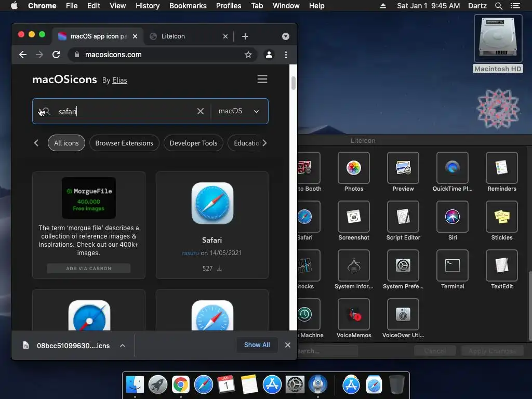This screenshot has height=399, width=532.
Task: Select the Screenshot icon in LiteIcon
Action: [353, 217]
